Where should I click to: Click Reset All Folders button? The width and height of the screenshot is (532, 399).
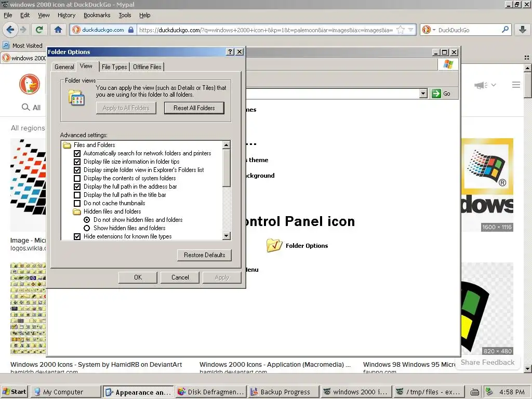click(x=194, y=108)
